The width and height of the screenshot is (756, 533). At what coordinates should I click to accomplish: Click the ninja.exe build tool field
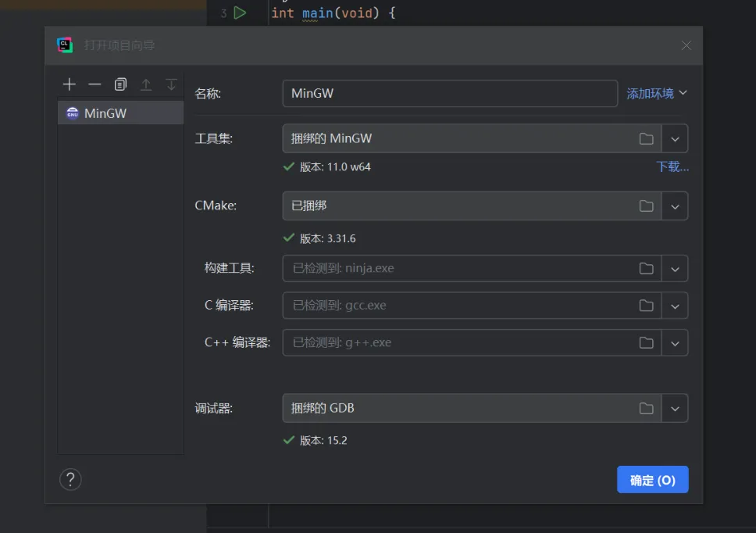[472, 268]
